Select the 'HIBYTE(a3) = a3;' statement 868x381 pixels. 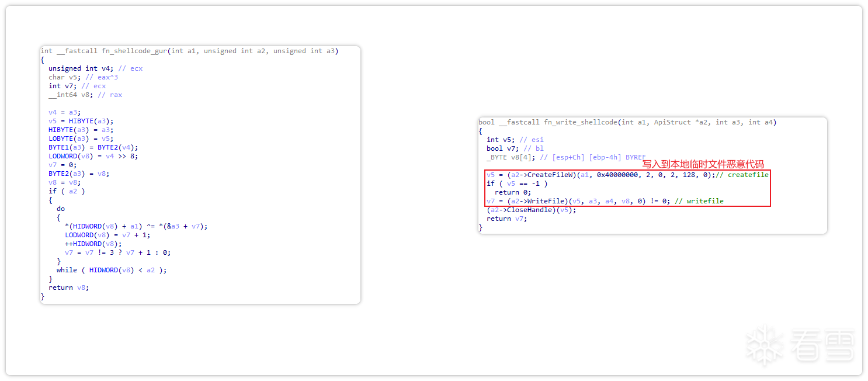coord(81,130)
